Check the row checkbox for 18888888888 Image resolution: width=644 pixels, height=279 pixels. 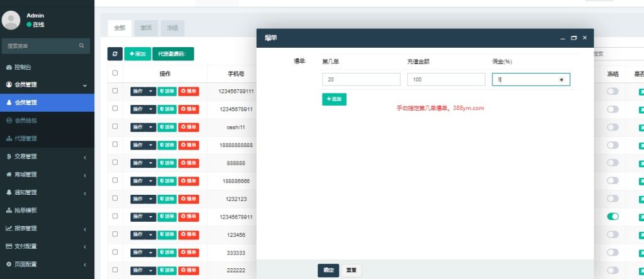[x=114, y=145]
